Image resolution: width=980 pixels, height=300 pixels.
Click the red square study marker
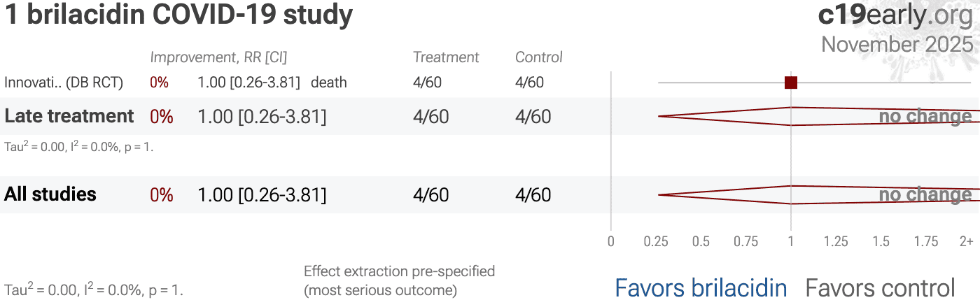(x=791, y=83)
